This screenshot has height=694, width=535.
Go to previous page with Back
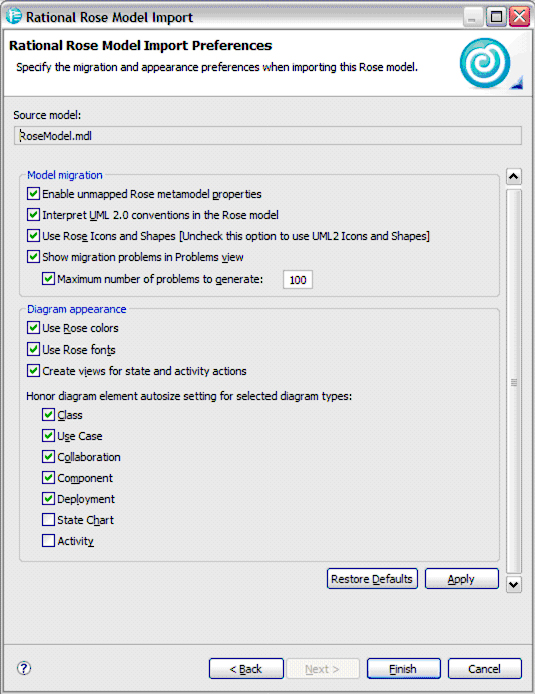[x=246, y=668]
